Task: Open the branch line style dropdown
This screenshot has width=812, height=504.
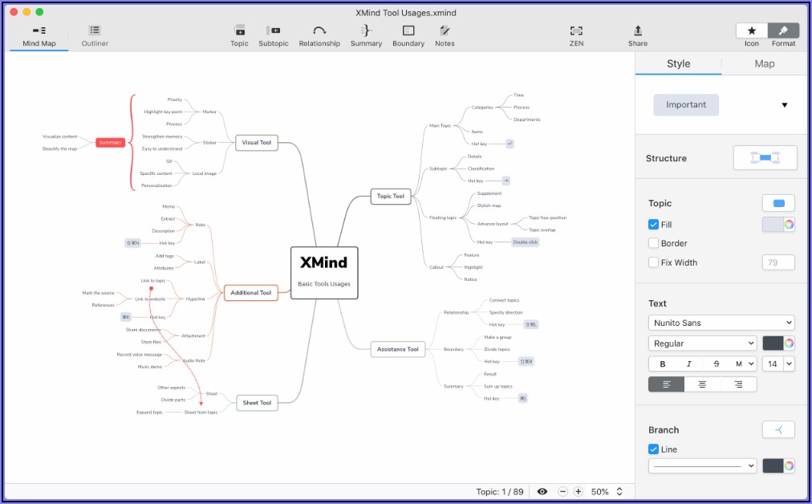Action: click(702, 465)
